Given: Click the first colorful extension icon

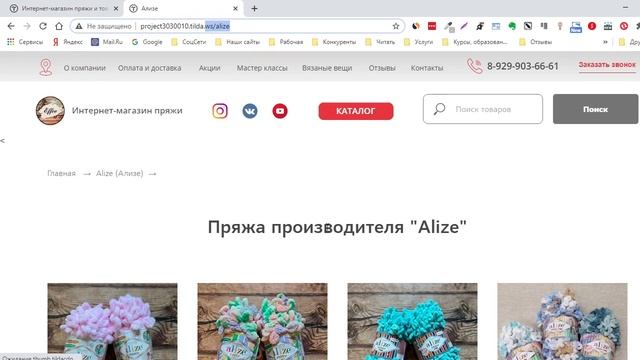Looking at the screenshot, I should [416, 26].
